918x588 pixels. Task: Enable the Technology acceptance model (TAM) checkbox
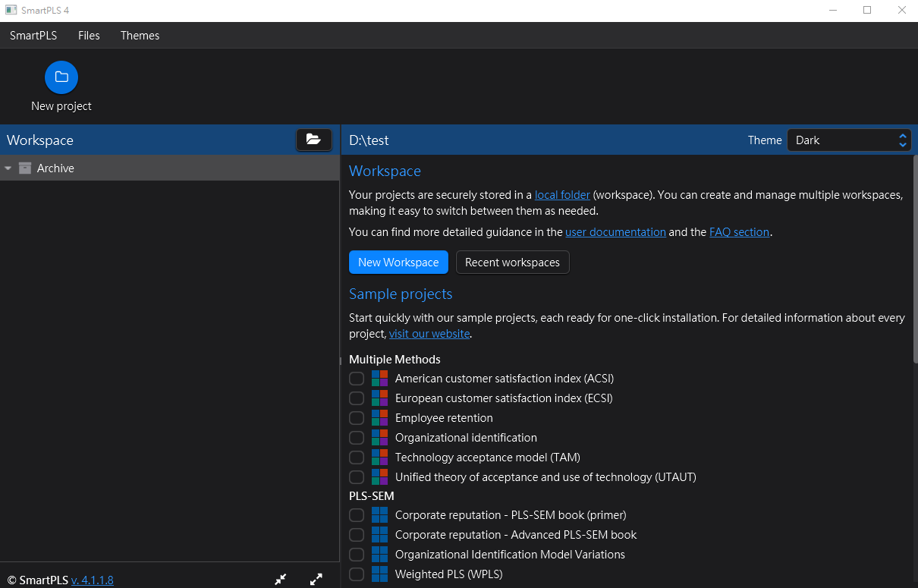pyautogui.click(x=357, y=458)
